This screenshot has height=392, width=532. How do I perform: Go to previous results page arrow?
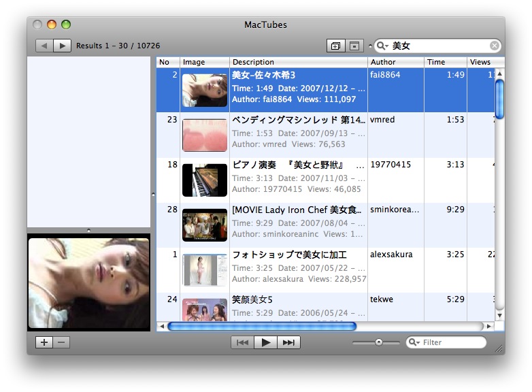point(44,46)
